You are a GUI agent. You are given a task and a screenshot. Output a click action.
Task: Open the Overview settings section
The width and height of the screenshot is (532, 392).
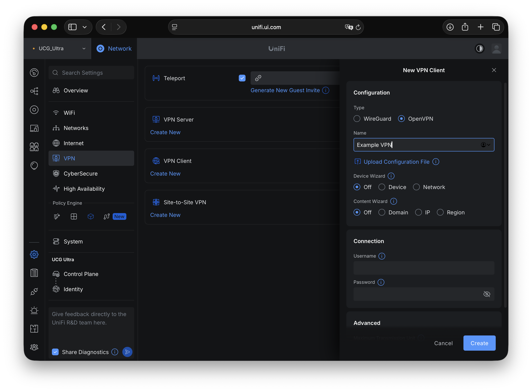pyautogui.click(x=91, y=91)
